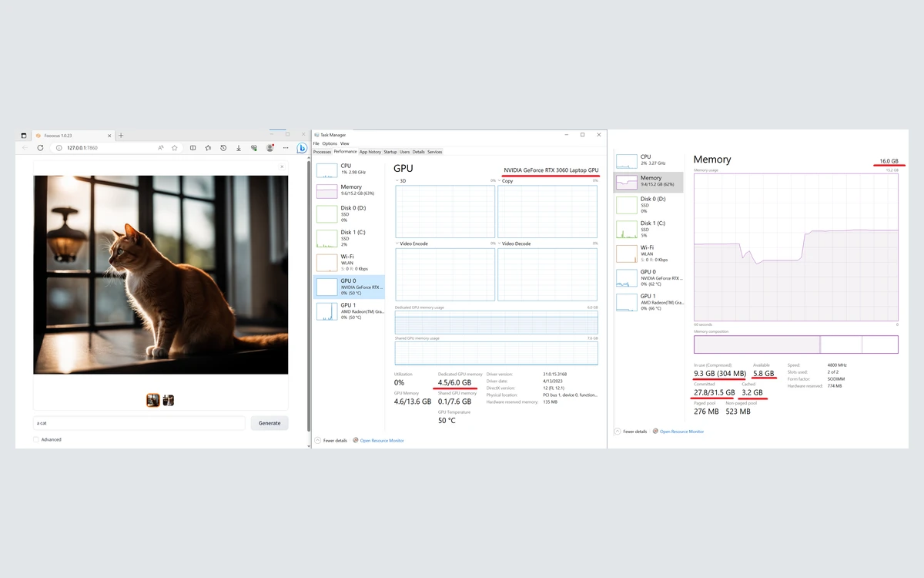Switch to the Services tab
The height and width of the screenshot is (578, 924).
(x=435, y=152)
